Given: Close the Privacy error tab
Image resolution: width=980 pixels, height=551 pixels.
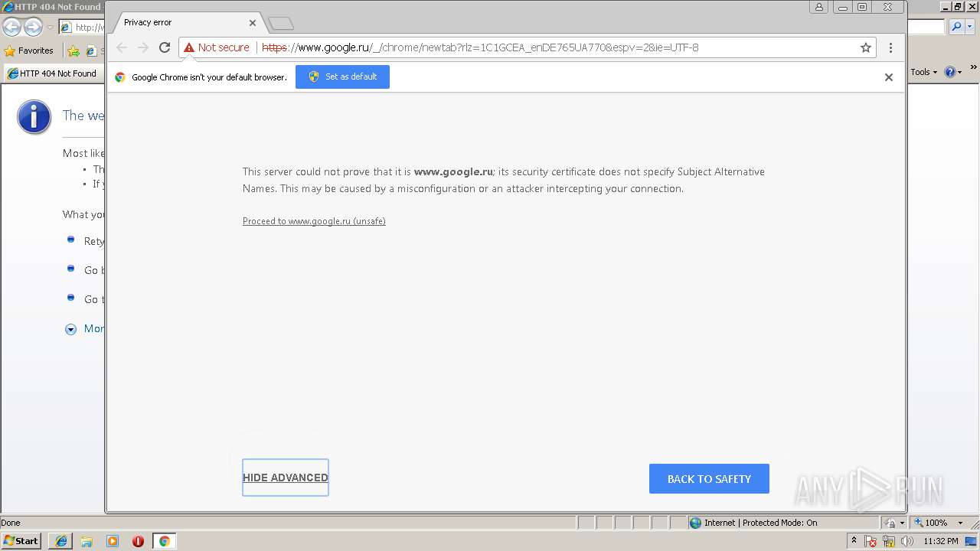Looking at the screenshot, I should (x=253, y=23).
